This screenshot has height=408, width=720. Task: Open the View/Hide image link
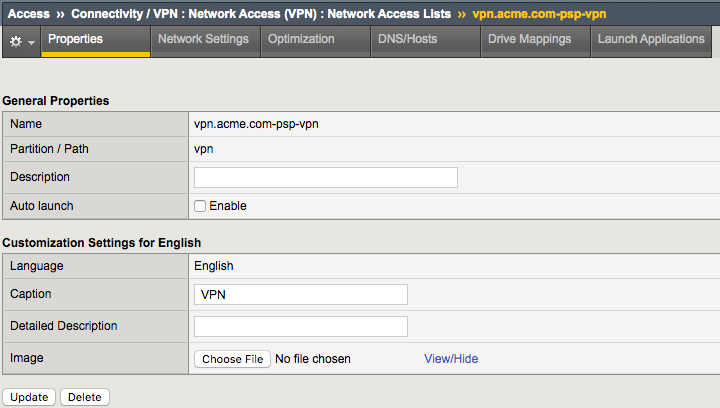[451, 359]
